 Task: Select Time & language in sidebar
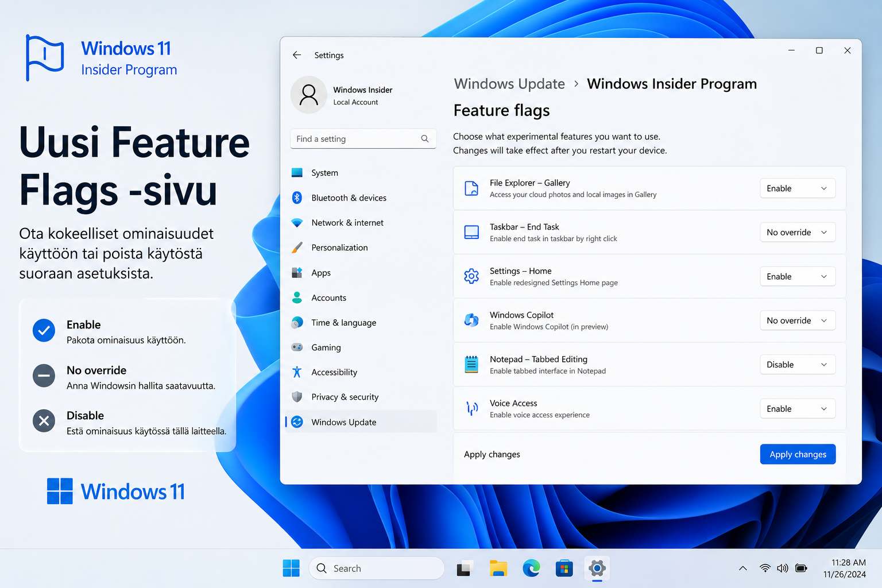(x=361, y=323)
